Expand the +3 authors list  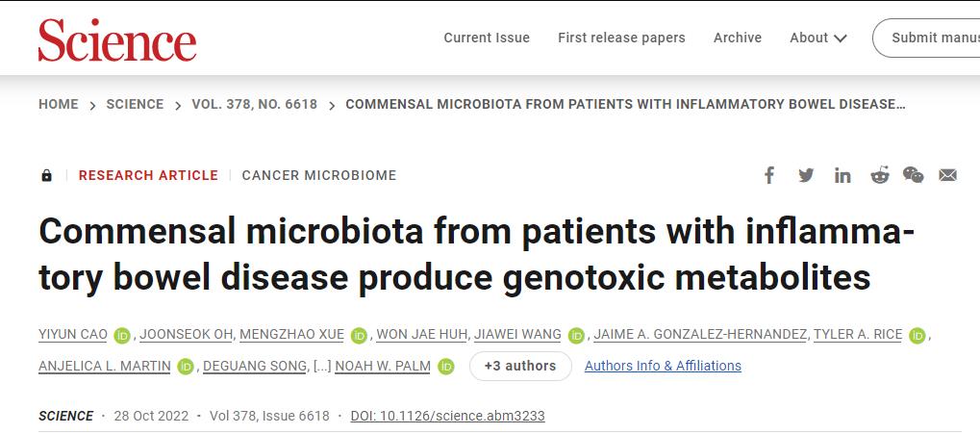coord(520,366)
